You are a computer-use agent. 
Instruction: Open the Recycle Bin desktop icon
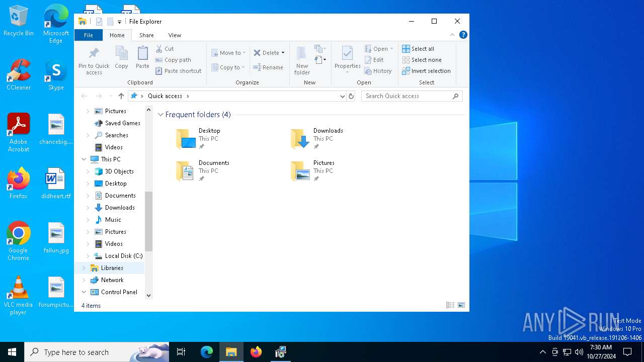19,21
